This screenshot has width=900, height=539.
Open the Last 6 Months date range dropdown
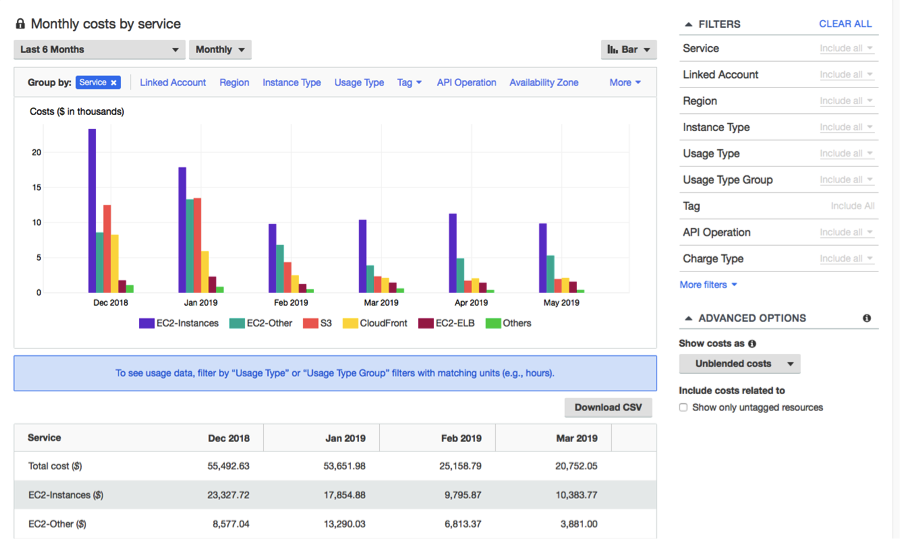[99, 49]
